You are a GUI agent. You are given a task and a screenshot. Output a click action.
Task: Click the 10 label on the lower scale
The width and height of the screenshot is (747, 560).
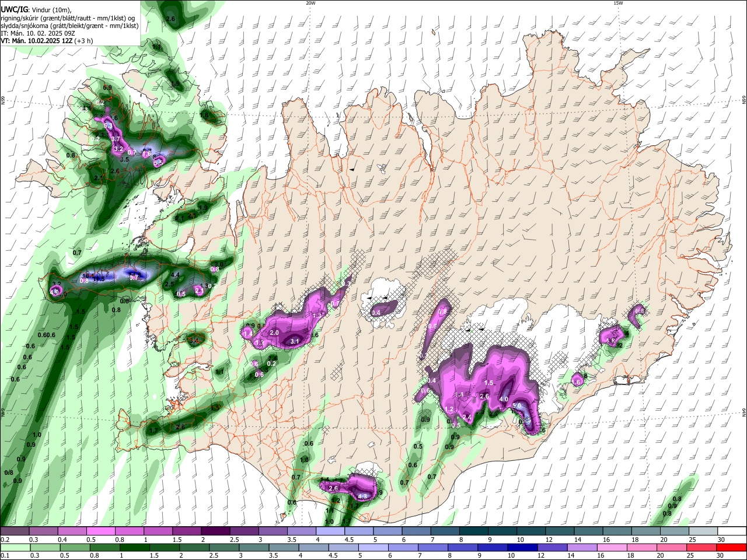tap(511, 556)
